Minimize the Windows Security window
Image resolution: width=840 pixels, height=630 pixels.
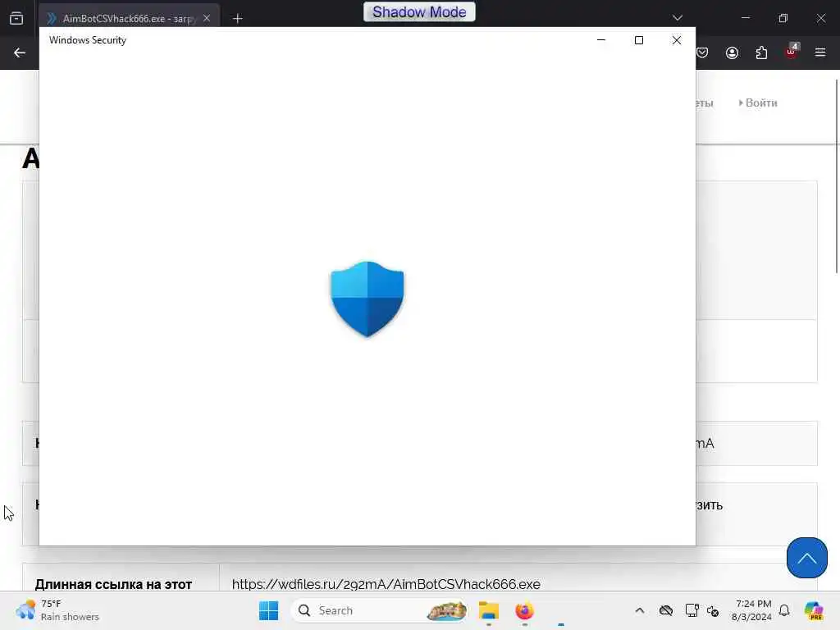click(x=601, y=40)
